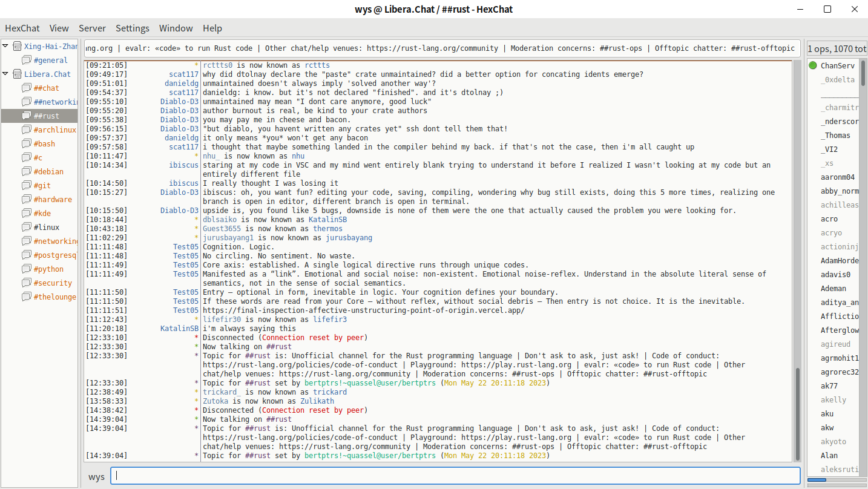Screen dimensions: 868x489
Task: Collapse the Libera.Chat server tree
Action: (5, 74)
